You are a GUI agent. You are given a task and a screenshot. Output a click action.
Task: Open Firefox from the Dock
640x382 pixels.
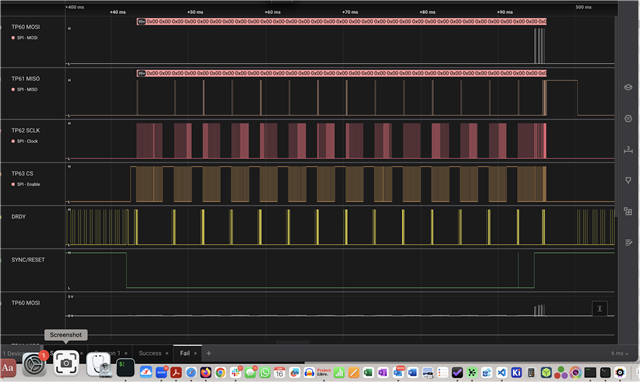click(205, 372)
